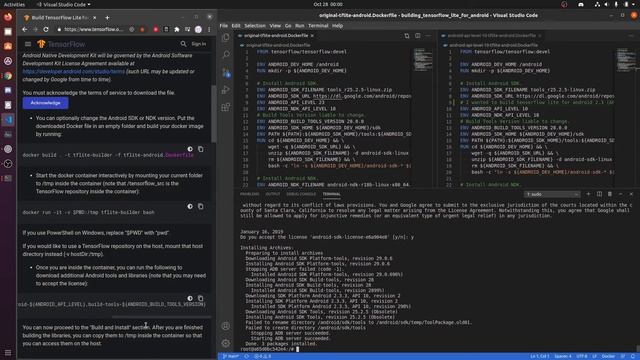Screen dimensions: 640x360
Task: Open the File menu in VS Code
Action: (x=224, y=26)
